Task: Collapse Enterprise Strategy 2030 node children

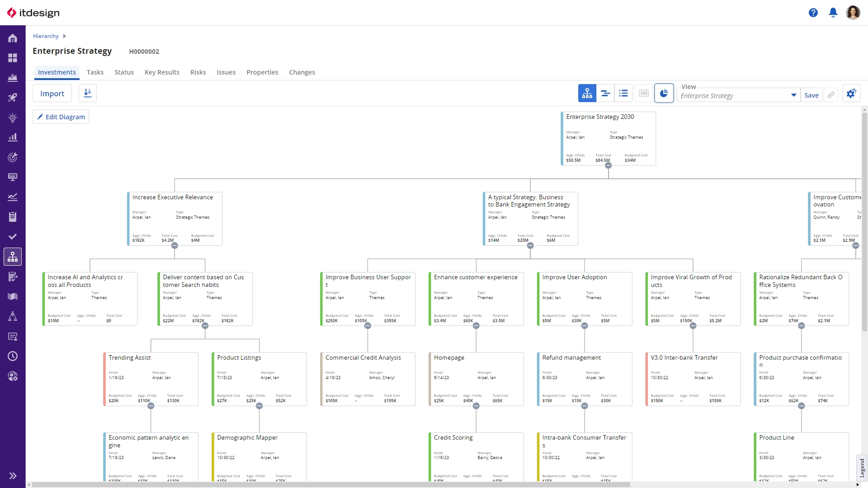Action: point(609,165)
